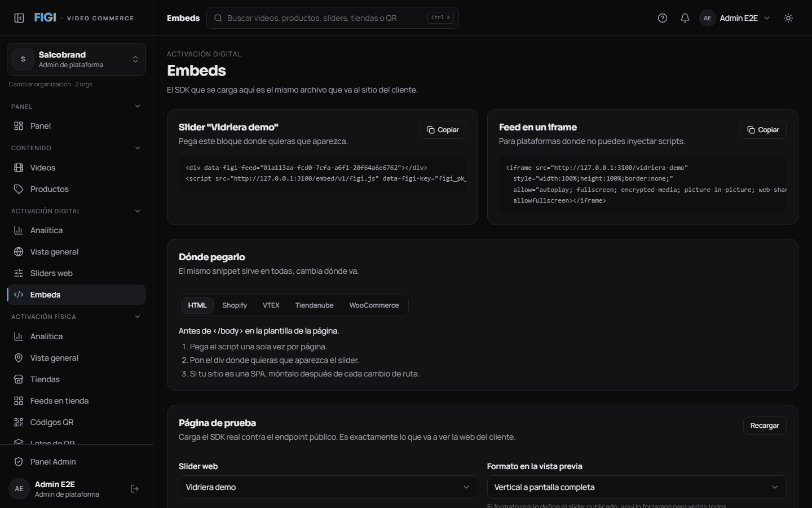Screen dimensions: 812x508
Task: Click the Recargar button
Action: pos(765,426)
